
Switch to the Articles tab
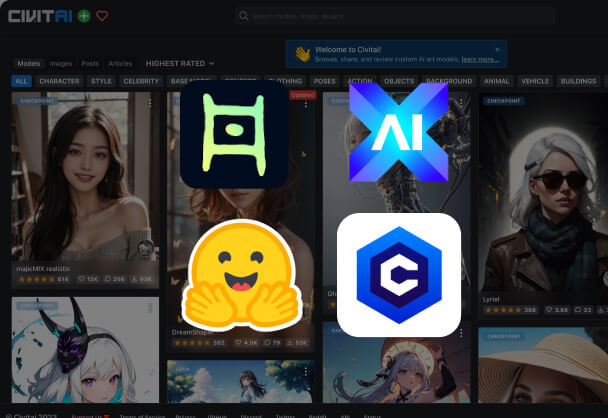(x=120, y=63)
